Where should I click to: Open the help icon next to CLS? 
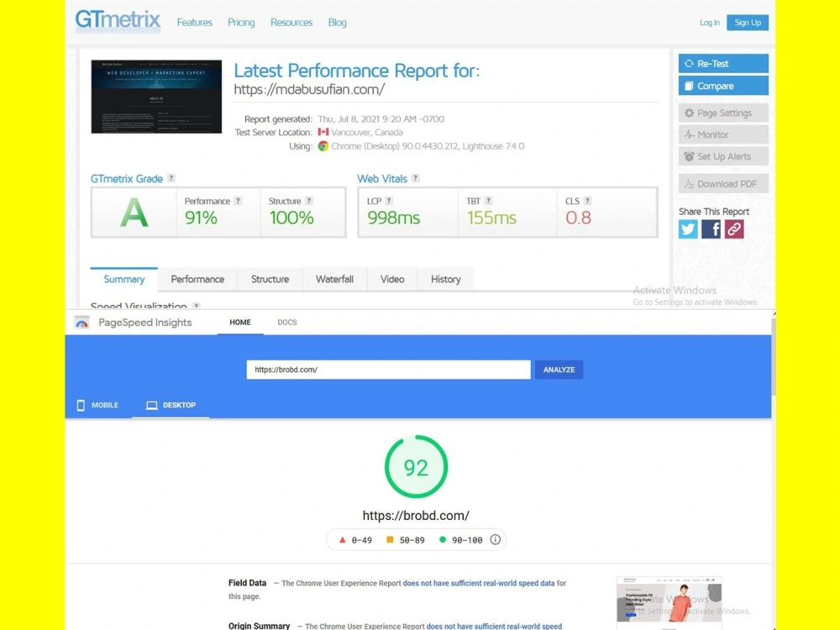pos(587,201)
